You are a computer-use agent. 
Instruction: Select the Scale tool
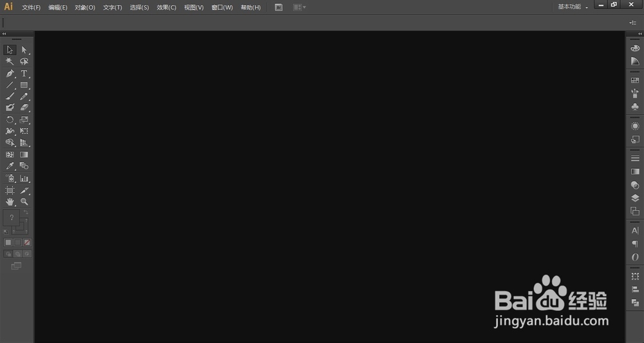[x=24, y=120]
